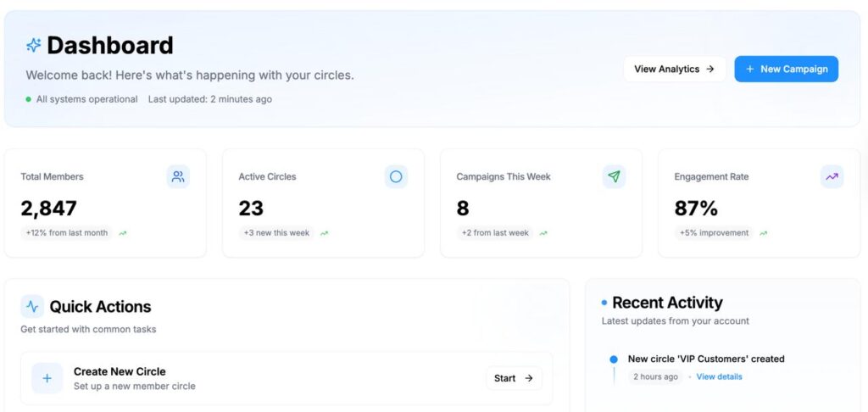Start a New Campaign
The height and width of the screenshot is (412, 868).
pos(786,70)
